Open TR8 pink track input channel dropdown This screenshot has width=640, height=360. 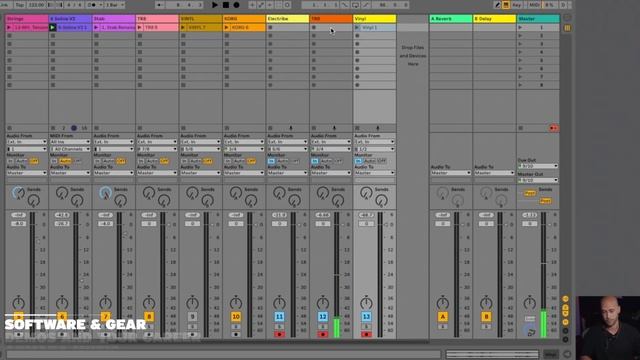(x=157, y=149)
